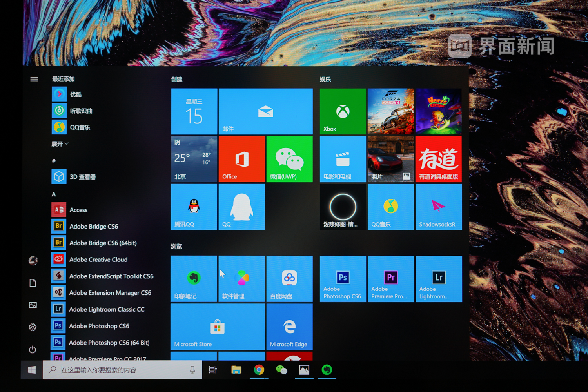Launch the 百度网盘 tile
The width and height of the screenshot is (588, 392).
point(290,279)
